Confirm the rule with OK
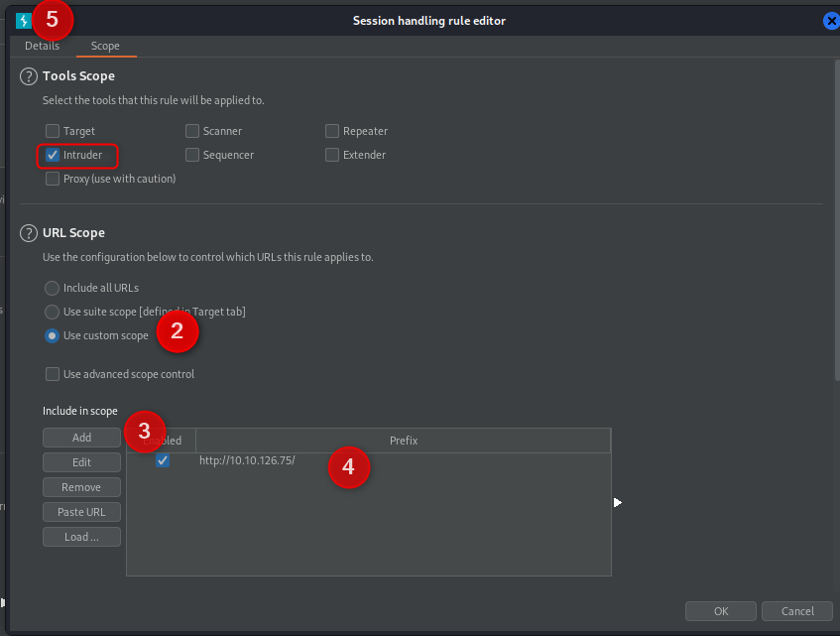Image resolution: width=840 pixels, height=636 pixels. tap(720, 610)
